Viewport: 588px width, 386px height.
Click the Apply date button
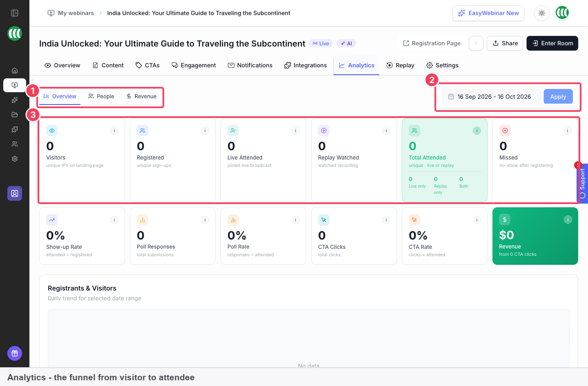(558, 97)
